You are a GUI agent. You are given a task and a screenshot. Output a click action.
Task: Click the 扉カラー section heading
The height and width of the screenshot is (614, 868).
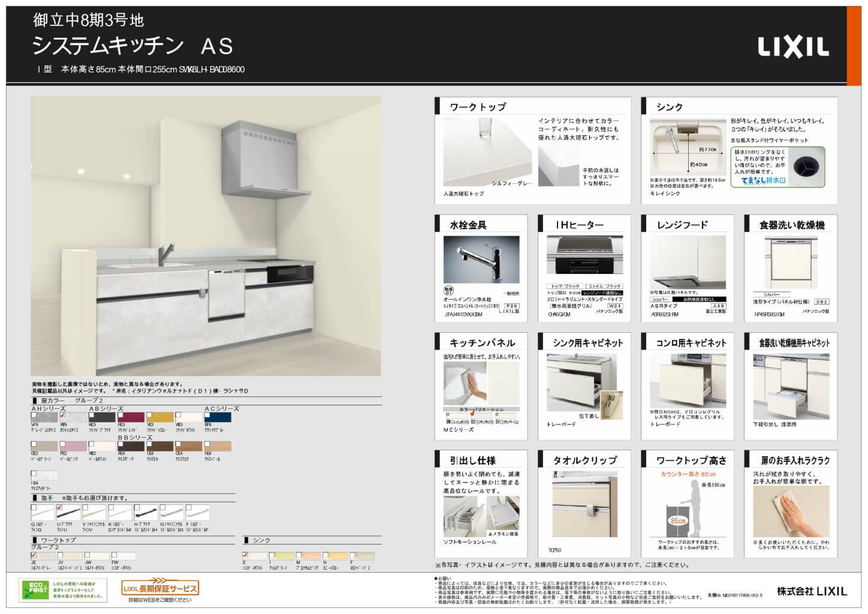[53, 400]
